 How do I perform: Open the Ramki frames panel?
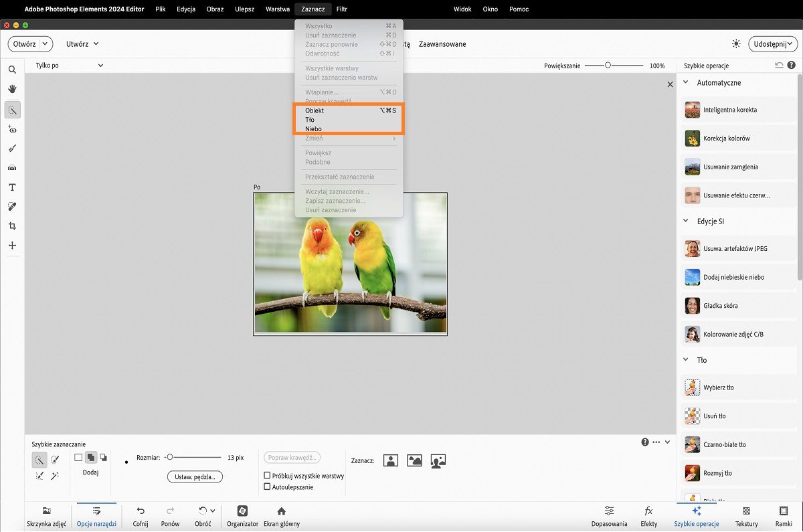(x=784, y=516)
